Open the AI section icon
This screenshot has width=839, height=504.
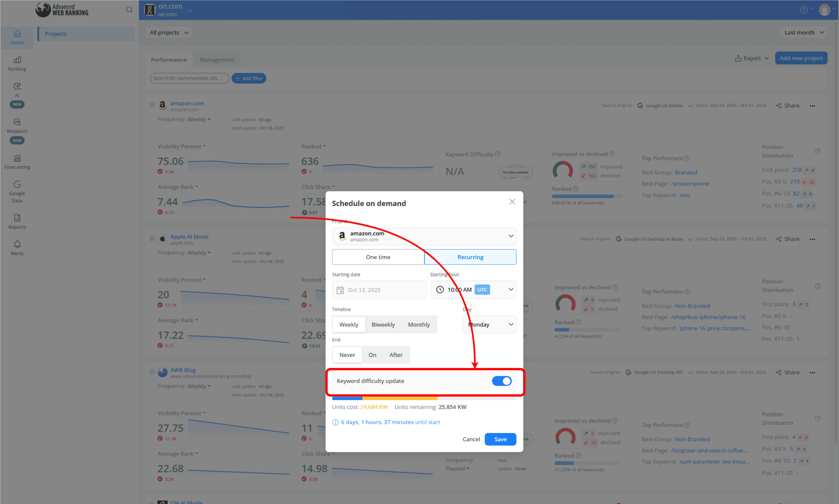(x=17, y=86)
